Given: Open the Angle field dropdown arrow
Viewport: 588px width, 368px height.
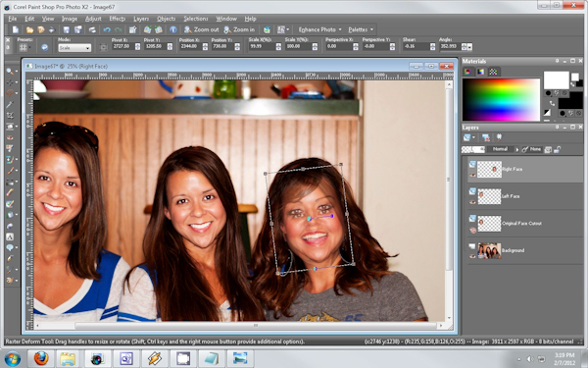Looking at the screenshot, I should pos(469,47).
